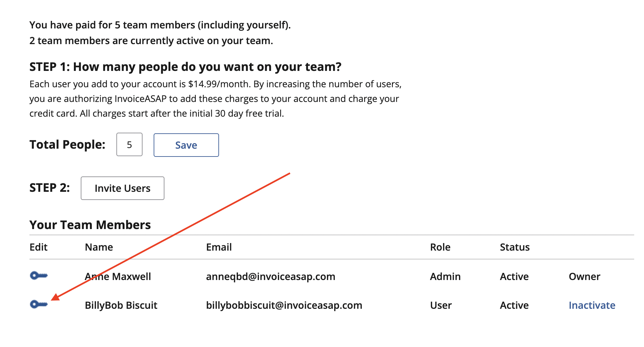Click the Email column header
This screenshot has height=347, width=644.
click(x=219, y=247)
